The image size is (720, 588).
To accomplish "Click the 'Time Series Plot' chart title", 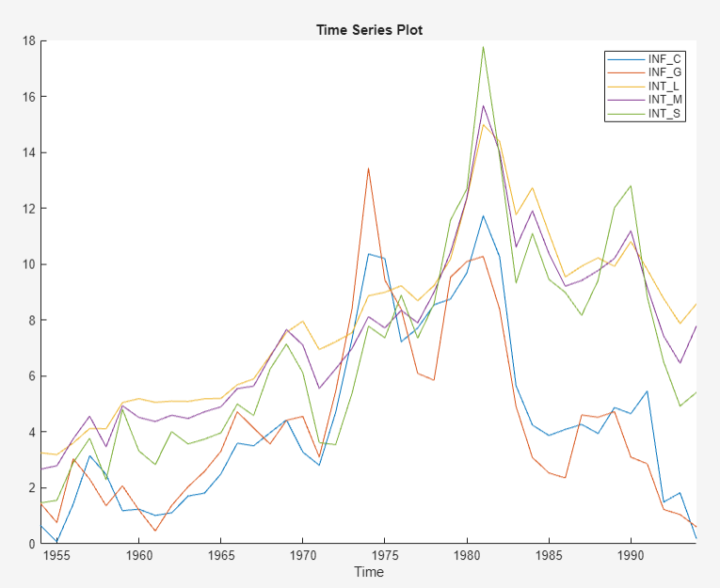I will (x=369, y=30).
